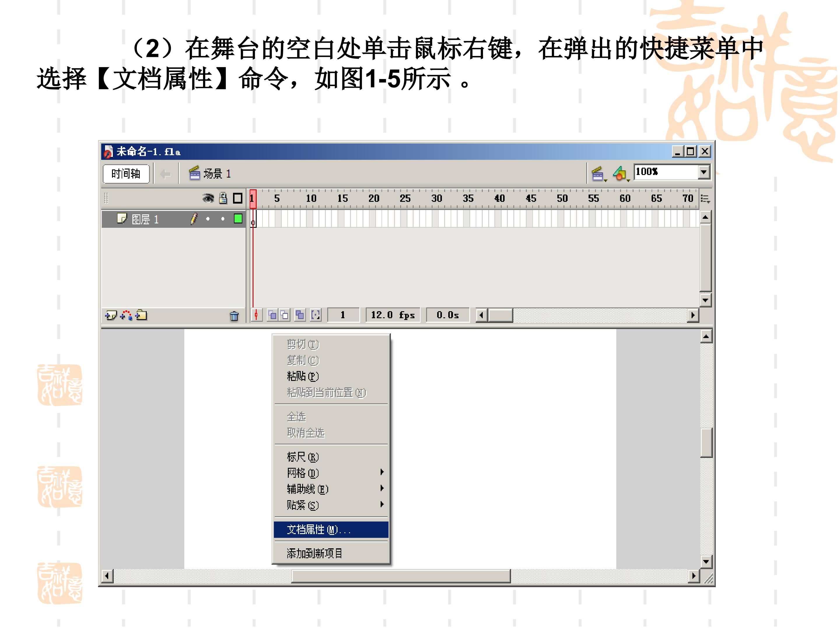Screen dimensions: 840x630
Task: Click the Add Motion Guide icon
Action: (x=126, y=315)
